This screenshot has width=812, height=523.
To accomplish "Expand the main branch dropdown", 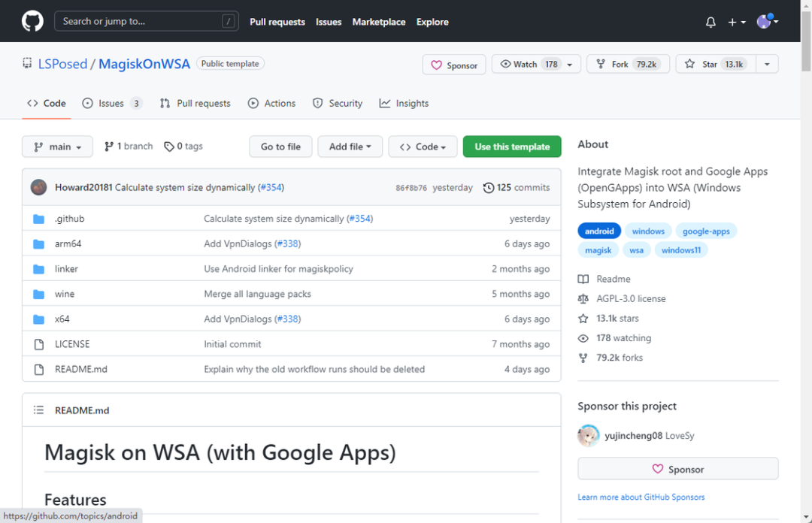I will pyautogui.click(x=57, y=147).
